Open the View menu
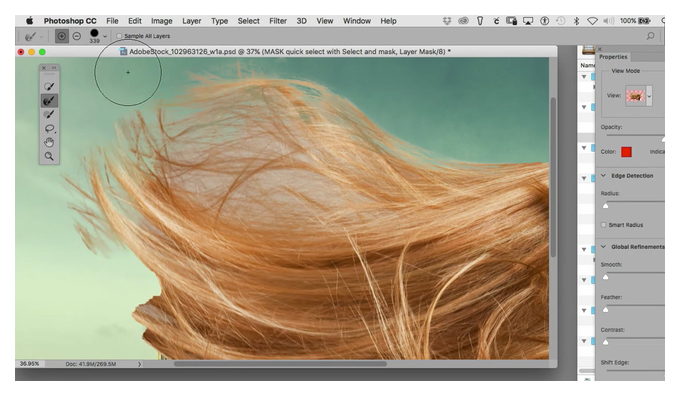Viewport: 680px width, 396px height. tap(325, 21)
